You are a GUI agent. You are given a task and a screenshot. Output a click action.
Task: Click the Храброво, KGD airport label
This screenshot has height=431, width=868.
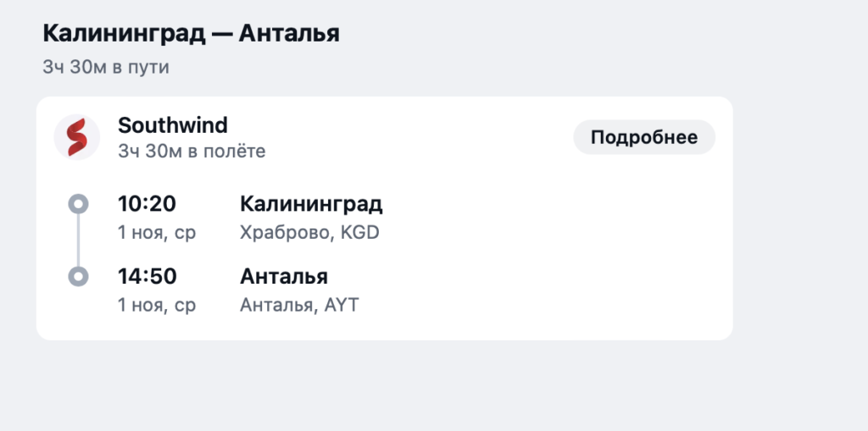pyautogui.click(x=309, y=232)
